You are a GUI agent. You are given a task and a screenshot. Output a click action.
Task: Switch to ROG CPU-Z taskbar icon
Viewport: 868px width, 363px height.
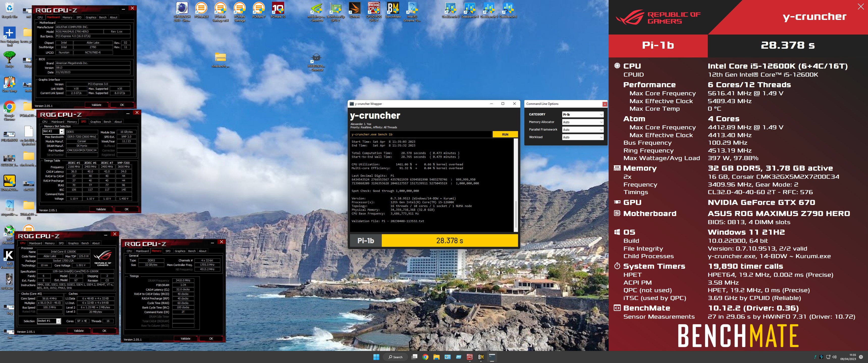(470, 357)
